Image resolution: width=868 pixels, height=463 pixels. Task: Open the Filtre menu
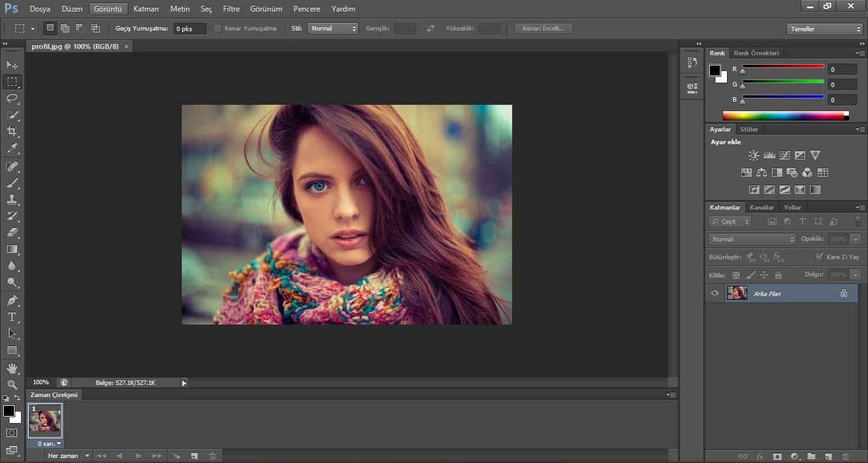pos(231,9)
